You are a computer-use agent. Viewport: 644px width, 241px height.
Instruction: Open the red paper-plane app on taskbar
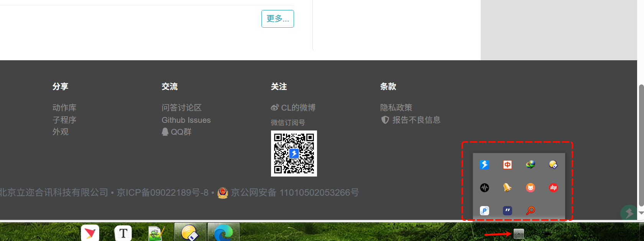90,233
